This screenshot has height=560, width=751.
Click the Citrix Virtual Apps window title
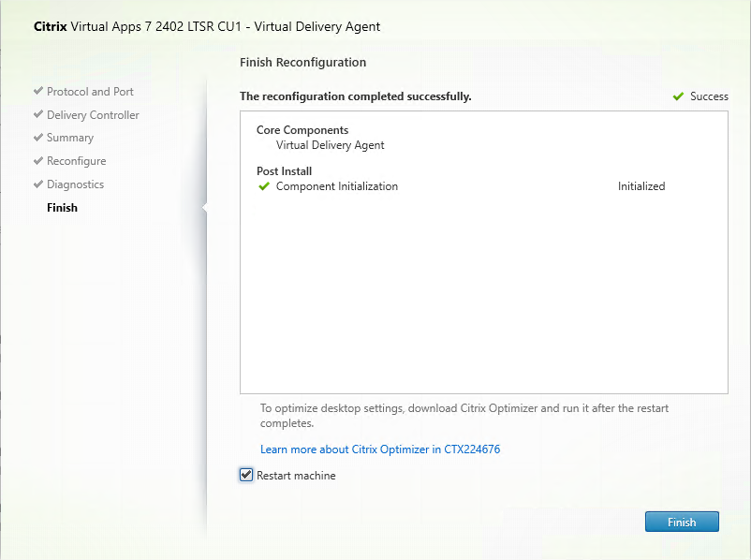coord(207,26)
